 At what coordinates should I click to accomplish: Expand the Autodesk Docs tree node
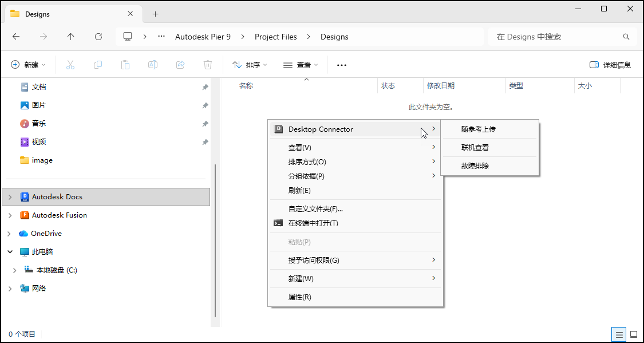coord(10,197)
